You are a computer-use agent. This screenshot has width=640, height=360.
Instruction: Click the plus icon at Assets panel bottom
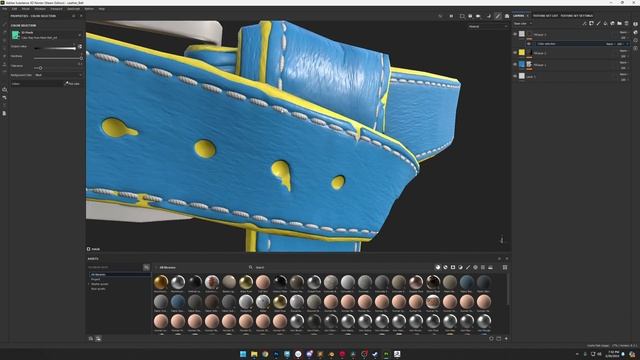coord(507,338)
